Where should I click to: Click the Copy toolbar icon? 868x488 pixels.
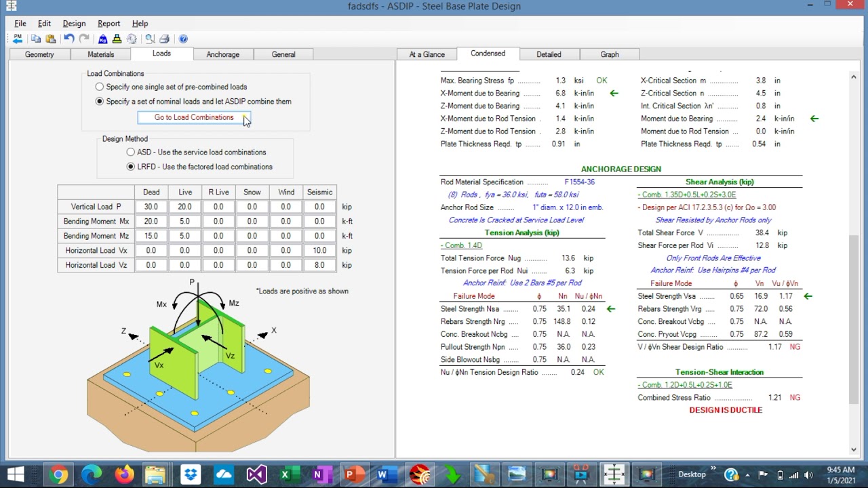36,39
